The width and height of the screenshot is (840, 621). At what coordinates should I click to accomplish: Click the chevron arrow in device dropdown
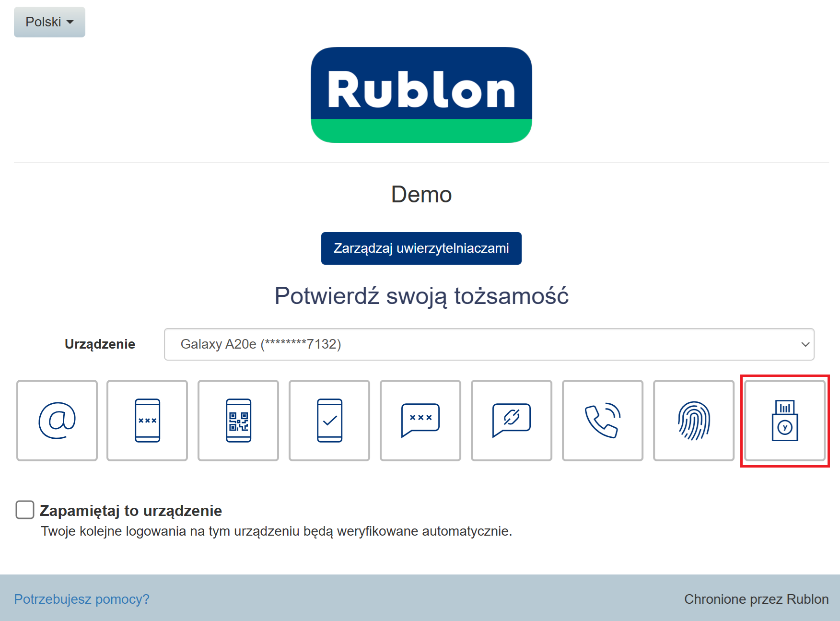805,344
